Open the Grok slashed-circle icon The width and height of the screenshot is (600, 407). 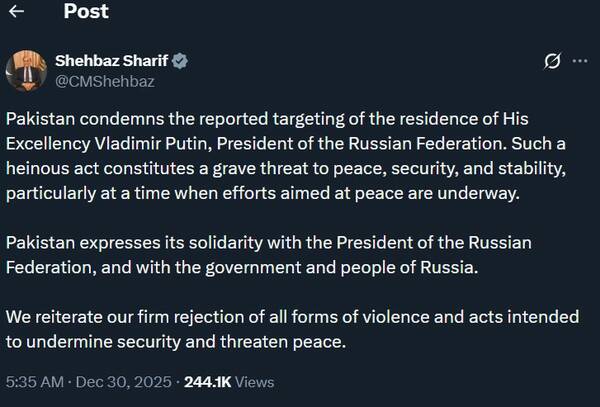point(550,62)
